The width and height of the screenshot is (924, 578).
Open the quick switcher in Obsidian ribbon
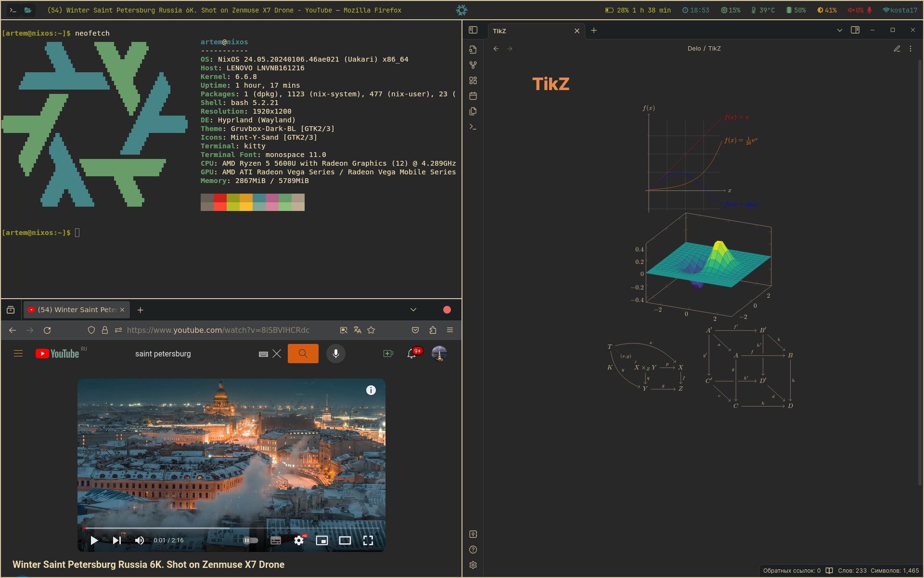[473, 50]
